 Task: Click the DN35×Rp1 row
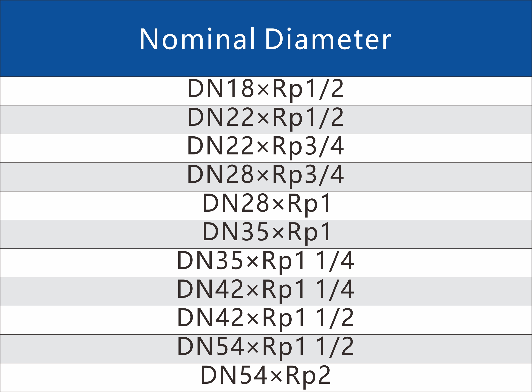point(266,235)
